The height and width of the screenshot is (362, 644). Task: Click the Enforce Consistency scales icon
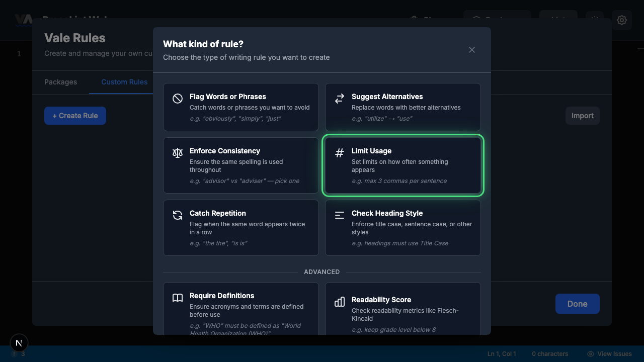click(178, 153)
